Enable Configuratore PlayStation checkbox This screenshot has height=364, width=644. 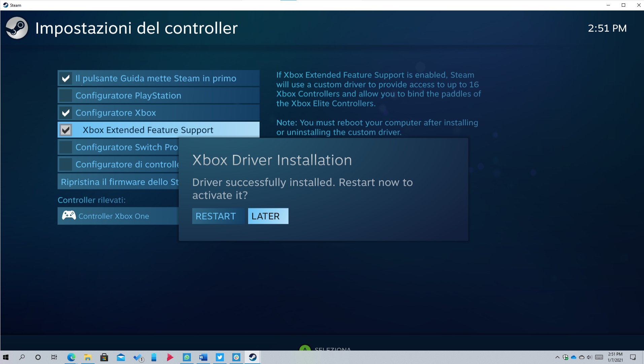(x=66, y=96)
